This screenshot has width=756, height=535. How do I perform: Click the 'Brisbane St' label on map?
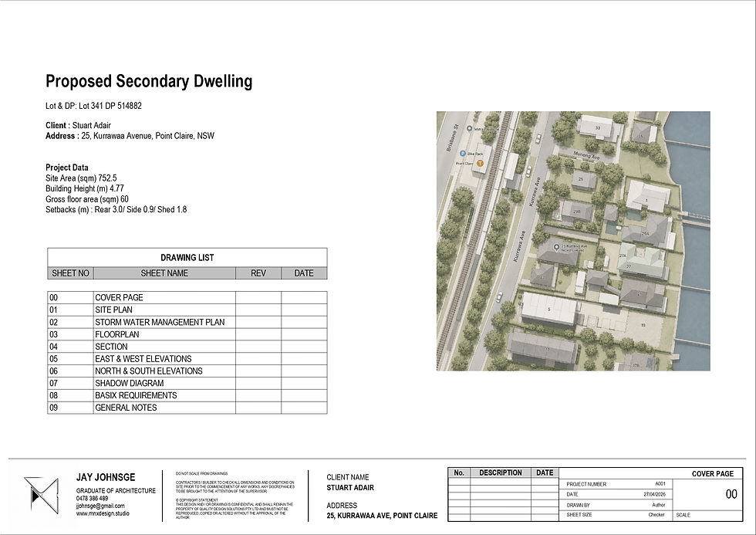click(452, 138)
